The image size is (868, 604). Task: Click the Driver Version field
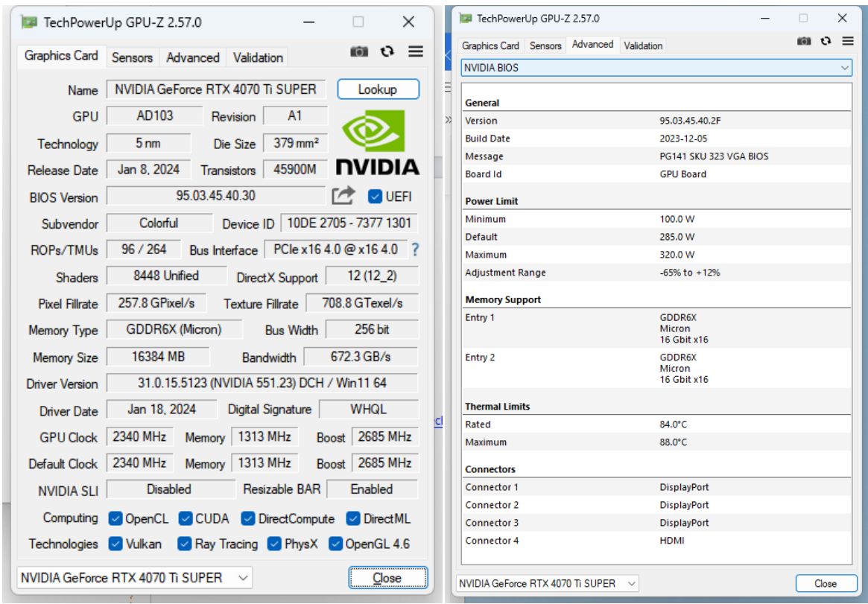click(262, 383)
